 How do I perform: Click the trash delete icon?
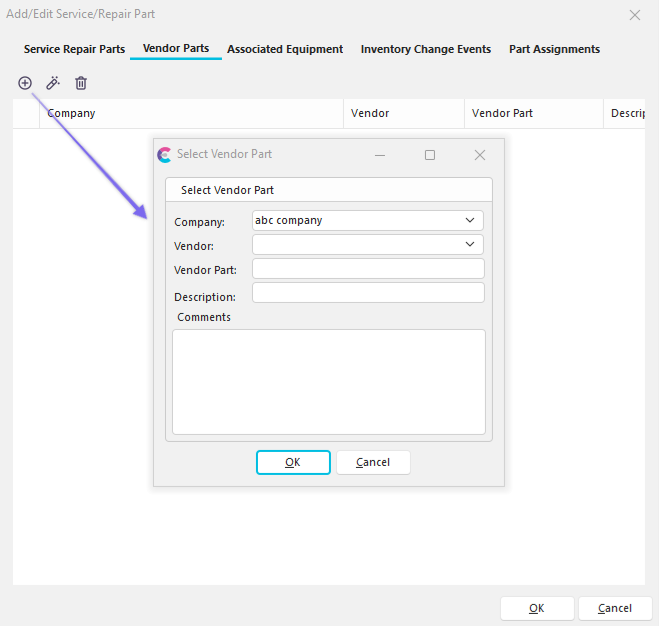pyautogui.click(x=81, y=83)
